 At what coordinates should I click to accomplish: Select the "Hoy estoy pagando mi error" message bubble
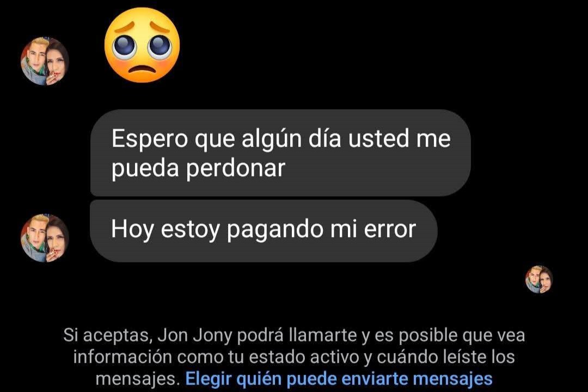(264, 231)
